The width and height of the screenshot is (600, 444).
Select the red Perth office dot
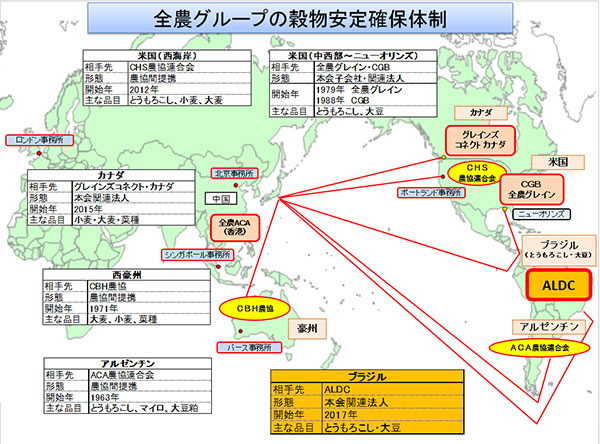coord(241,331)
